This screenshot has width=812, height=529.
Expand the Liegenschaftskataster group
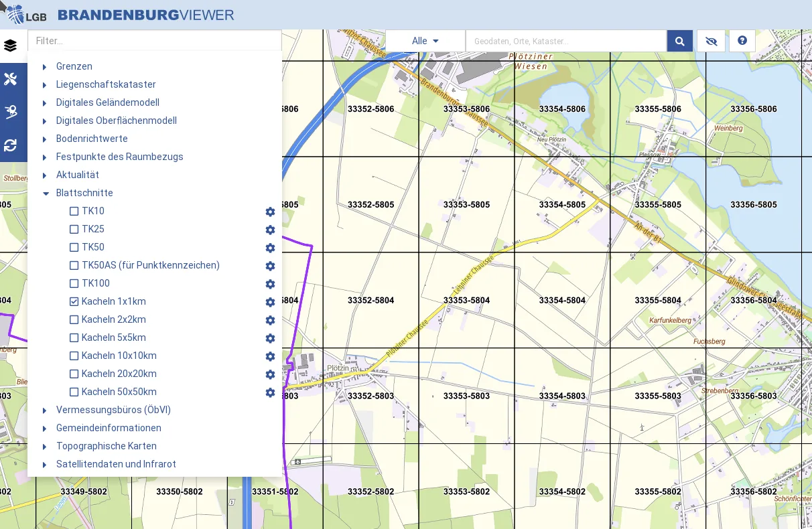pyautogui.click(x=45, y=85)
